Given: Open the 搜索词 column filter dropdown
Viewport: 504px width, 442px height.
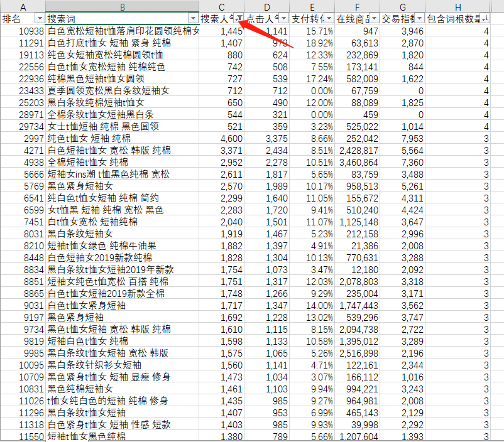Looking at the screenshot, I should coord(193,18).
